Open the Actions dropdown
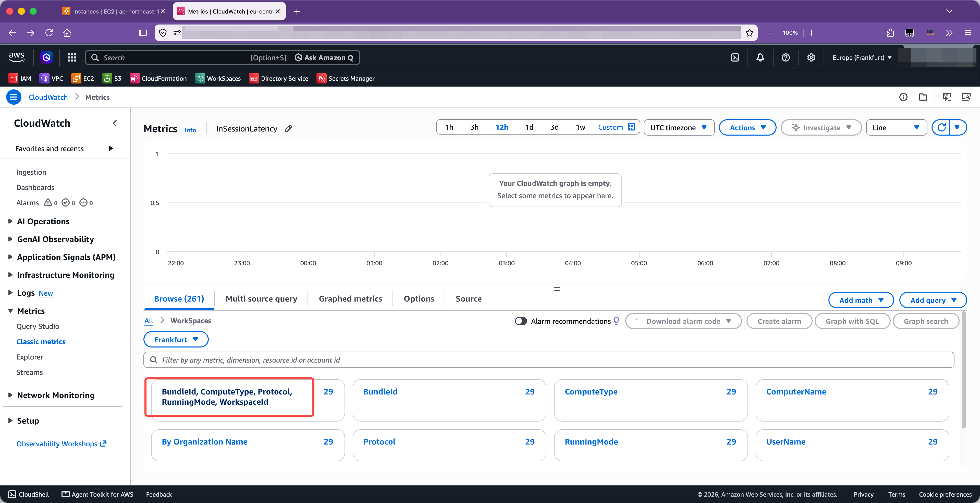Viewport: 980px width, 503px height. click(x=748, y=127)
